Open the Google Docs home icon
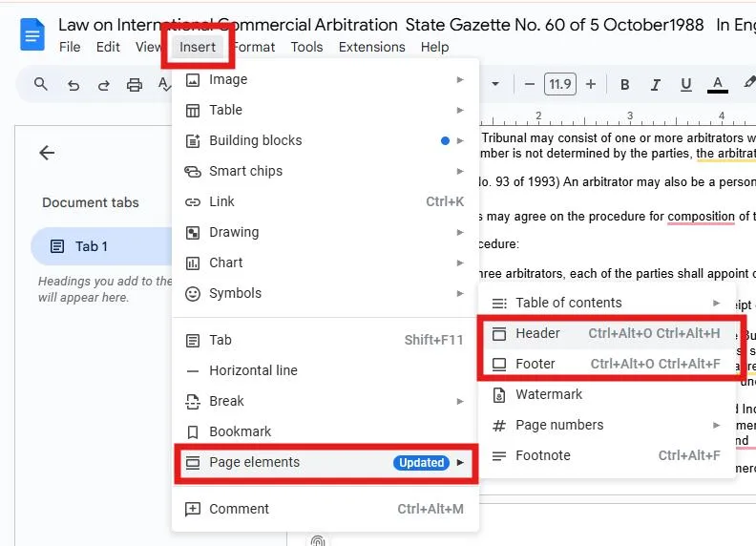 tap(32, 34)
